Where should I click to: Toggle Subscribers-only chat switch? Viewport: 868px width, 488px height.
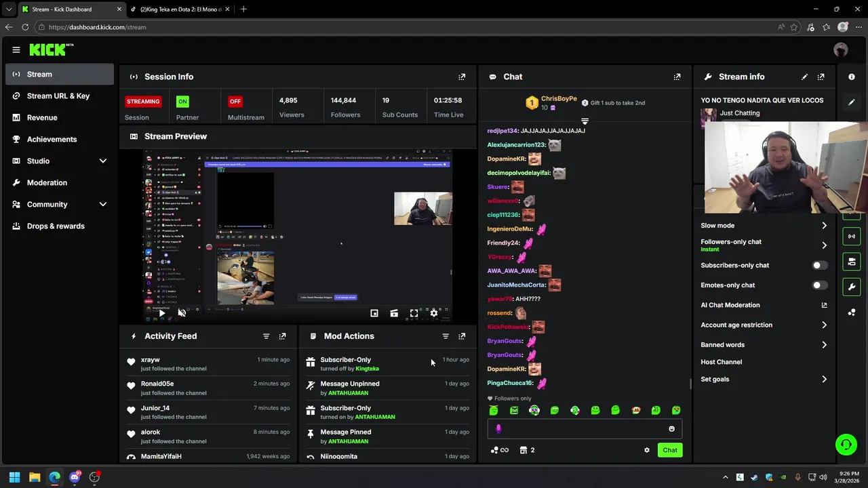[820, 265]
